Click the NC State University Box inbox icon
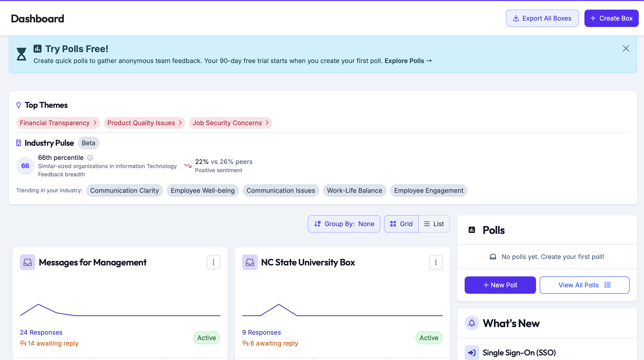 [249, 262]
